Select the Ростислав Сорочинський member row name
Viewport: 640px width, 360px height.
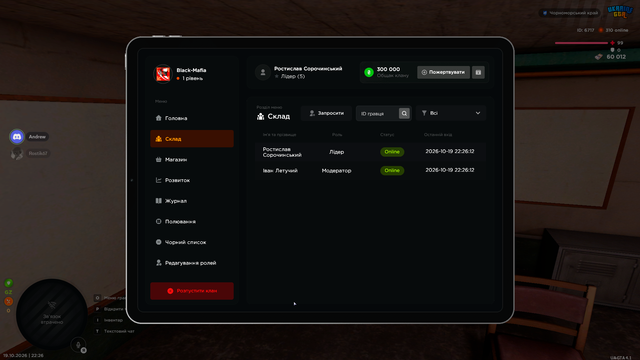[282, 152]
